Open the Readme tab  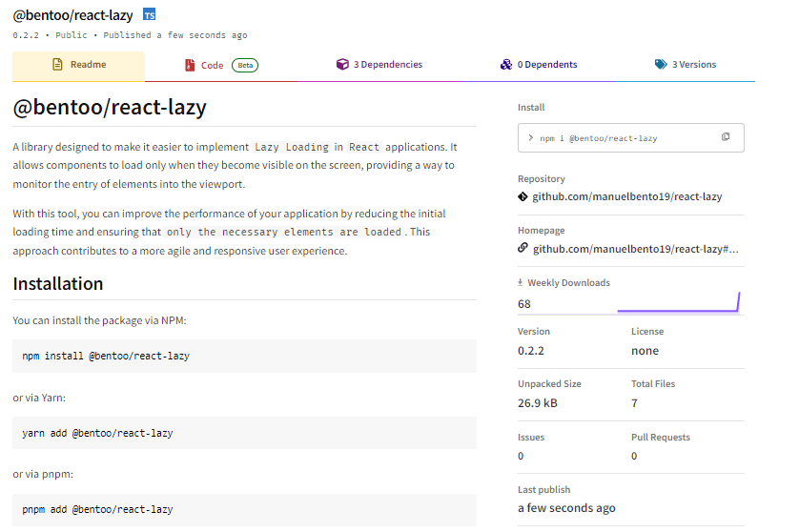pos(78,65)
